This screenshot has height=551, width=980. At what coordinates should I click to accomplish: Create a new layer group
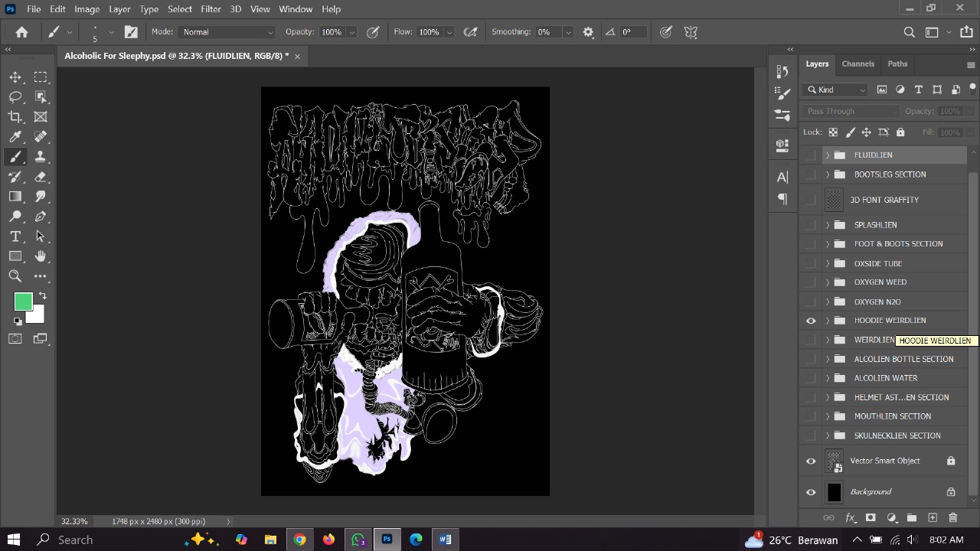(x=912, y=518)
